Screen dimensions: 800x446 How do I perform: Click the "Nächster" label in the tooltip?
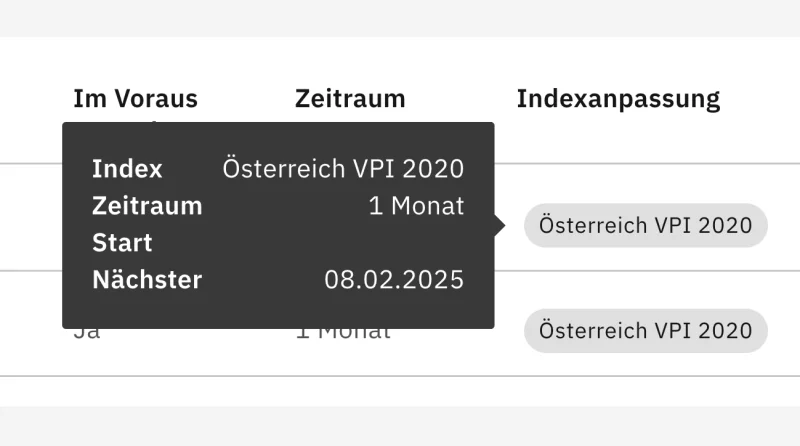coord(147,280)
